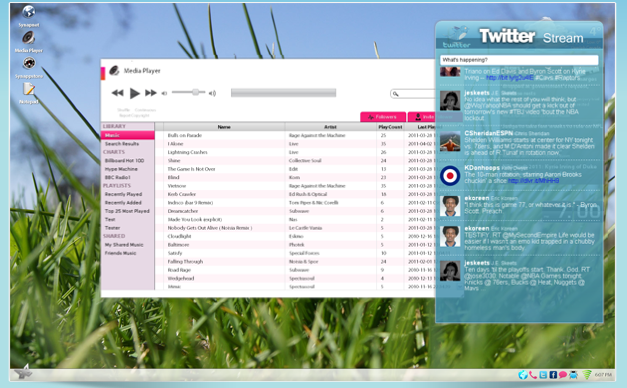
Task: Click the Facebook icon in system tray
Action: coord(553,375)
